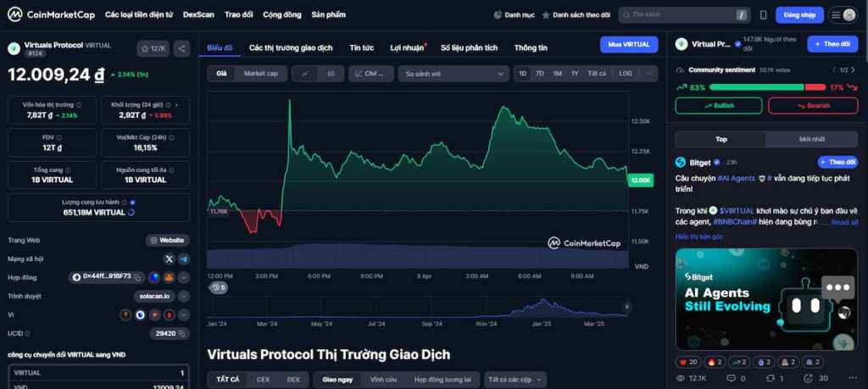868x389 pixels.
Task: Click the 'Mua VIRTUAL' button
Action: [628, 44]
